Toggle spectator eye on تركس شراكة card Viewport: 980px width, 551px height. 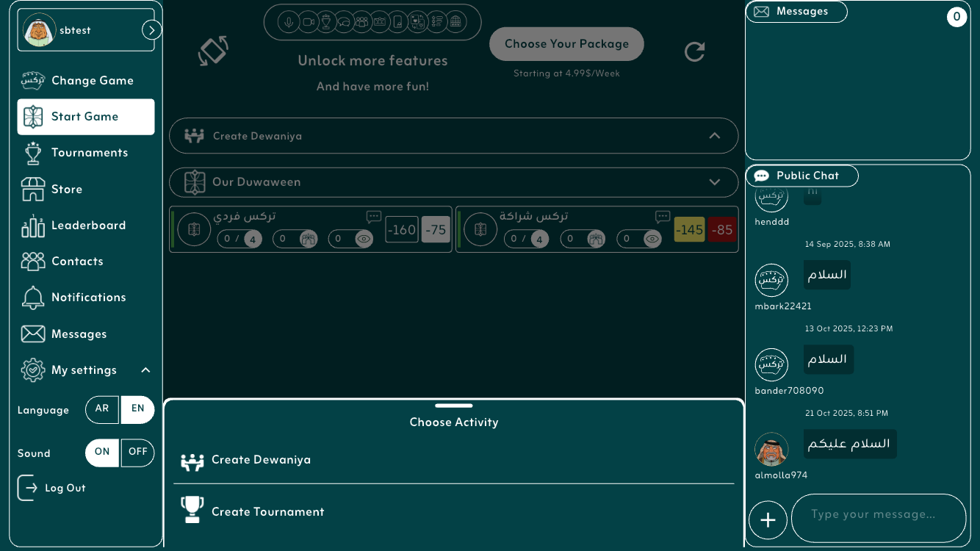click(652, 239)
